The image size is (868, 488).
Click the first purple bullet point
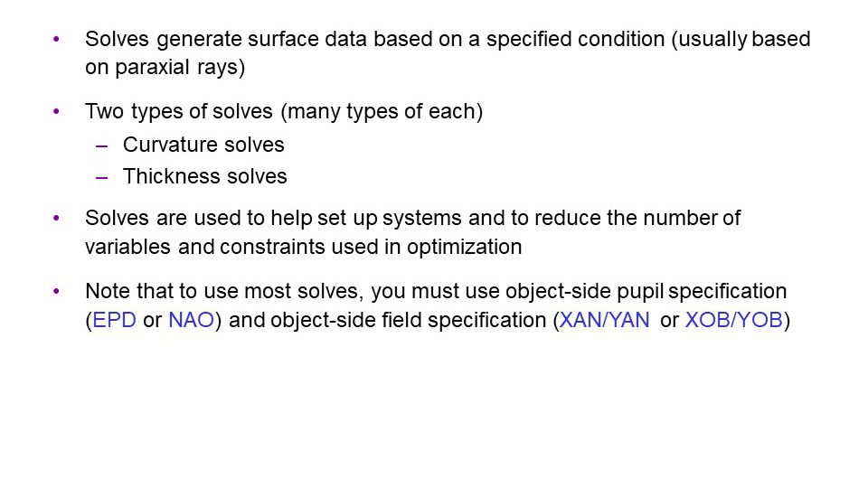tap(56, 39)
